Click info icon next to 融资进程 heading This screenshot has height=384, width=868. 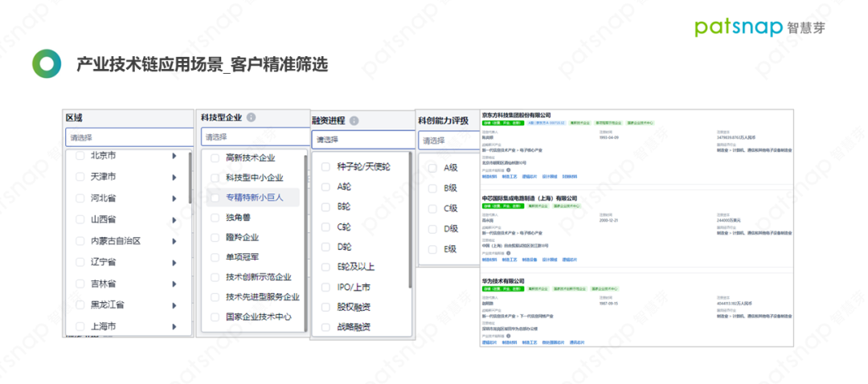click(x=354, y=121)
